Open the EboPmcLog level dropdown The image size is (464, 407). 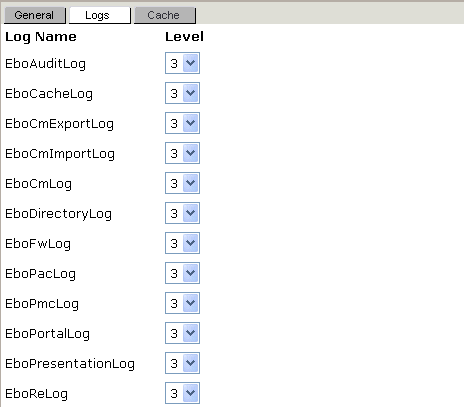point(182,303)
